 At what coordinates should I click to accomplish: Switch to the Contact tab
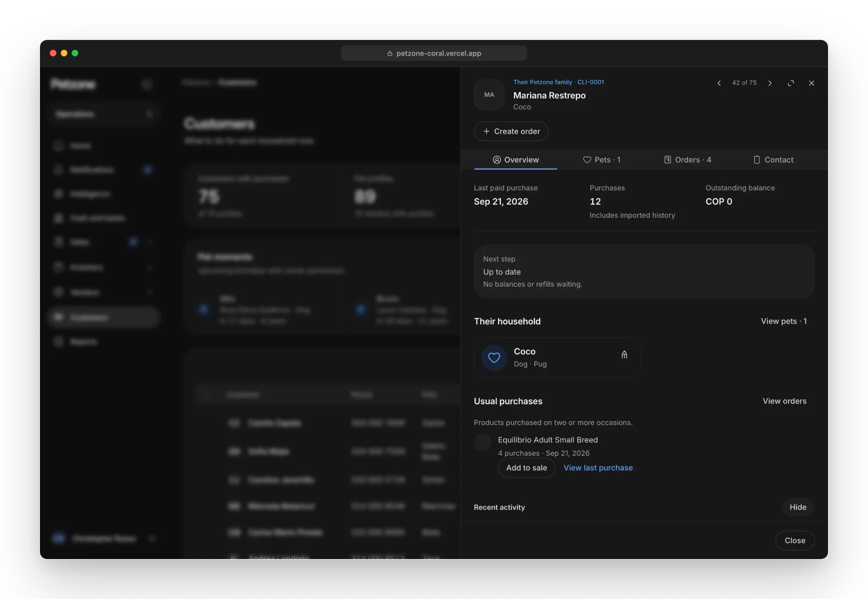(773, 160)
